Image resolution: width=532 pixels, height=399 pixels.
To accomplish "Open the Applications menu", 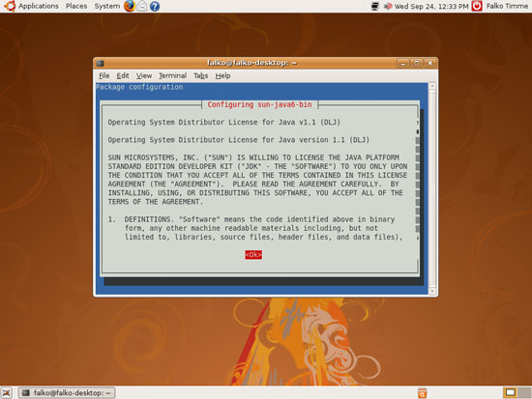I will [x=39, y=6].
